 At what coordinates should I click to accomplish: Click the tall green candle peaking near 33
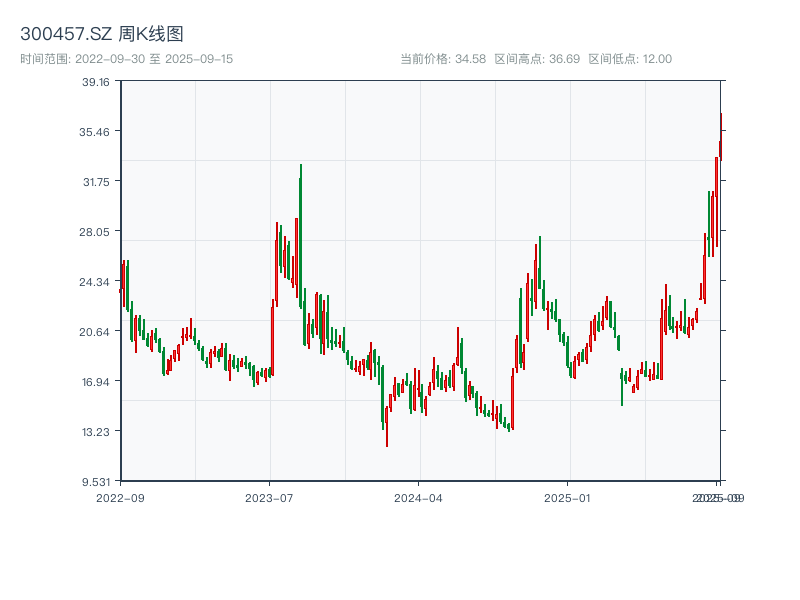(301, 236)
